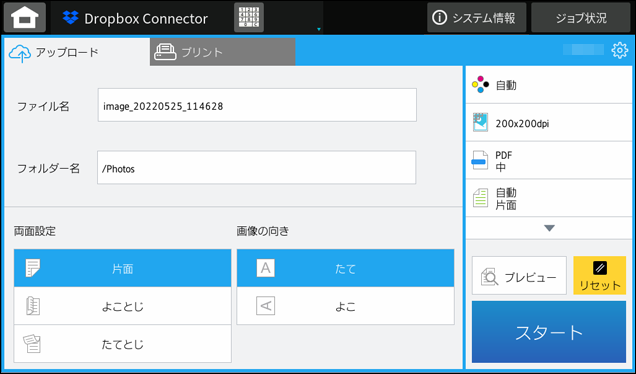This screenshot has width=636, height=374.
Task: Select 片面 single-sided option
Action: 122,268
